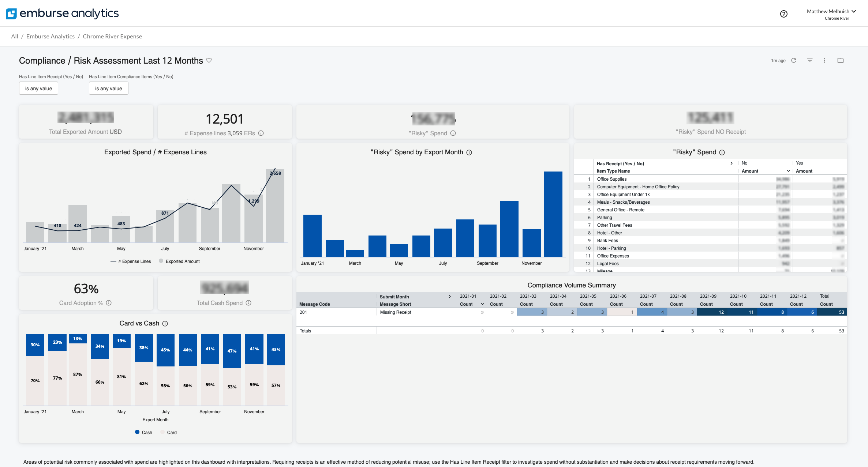Image resolution: width=868 pixels, height=467 pixels.
Task: Open the dashboard filters icon
Action: (809, 60)
